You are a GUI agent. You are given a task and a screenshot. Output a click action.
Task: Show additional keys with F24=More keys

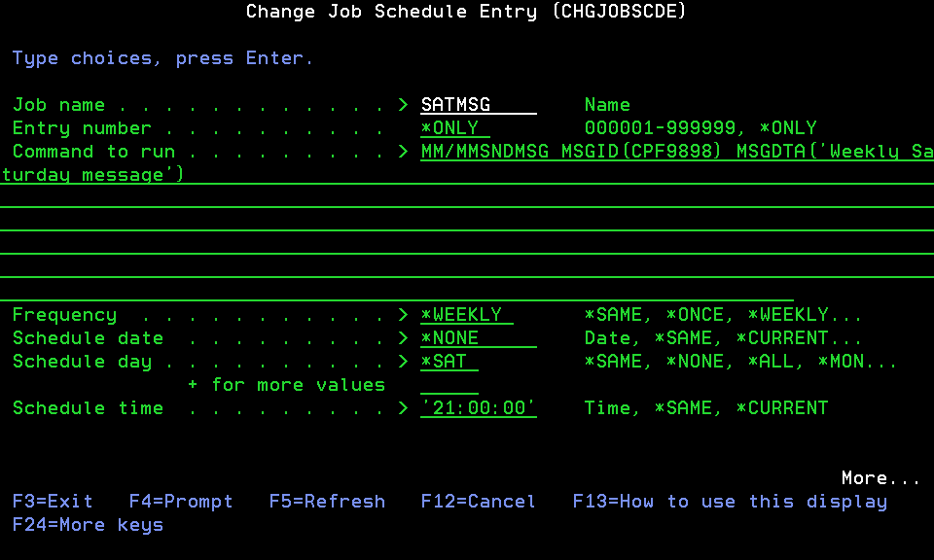pos(88,525)
